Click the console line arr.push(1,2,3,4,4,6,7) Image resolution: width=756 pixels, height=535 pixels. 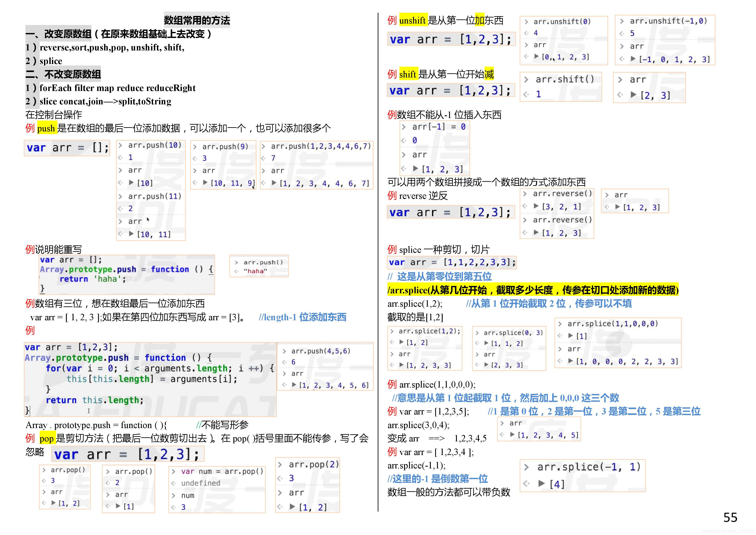(321, 146)
